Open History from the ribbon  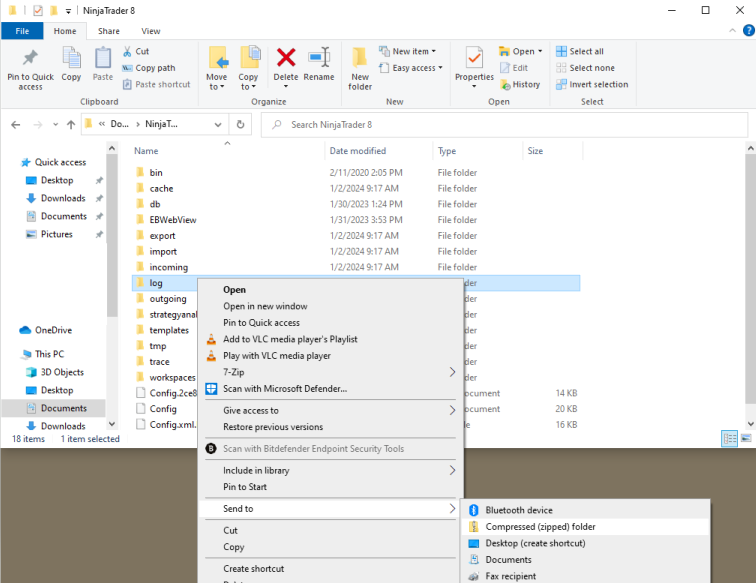tap(520, 84)
